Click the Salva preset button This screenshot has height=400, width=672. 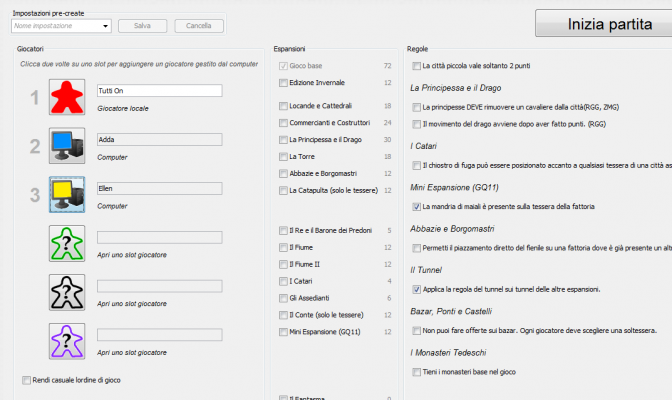(142, 26)
